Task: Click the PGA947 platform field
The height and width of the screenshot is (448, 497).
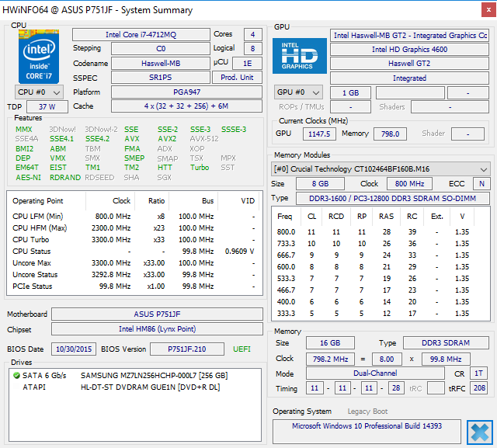Action: pyautogui.click(x=186, y=92)
